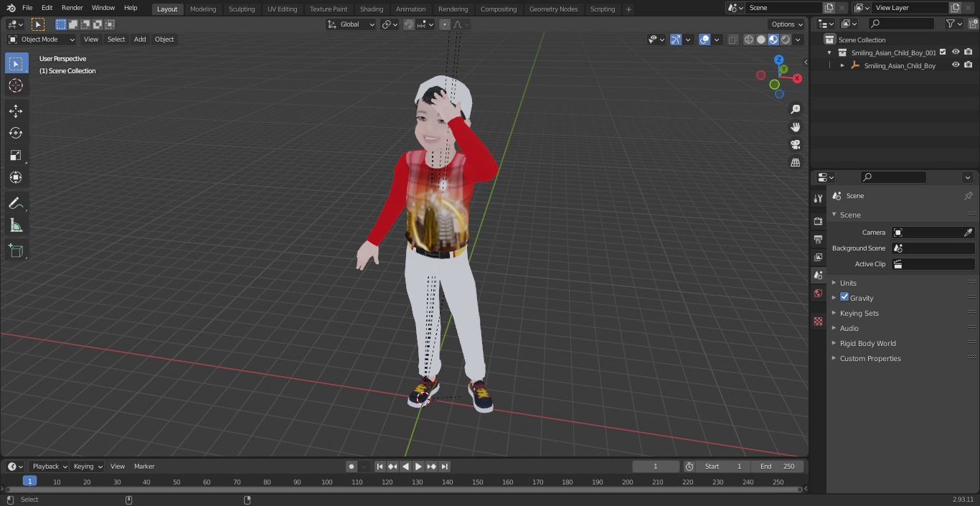This screenshot has height=506, width=980.
Task: Open the Tool properties tab
Action: click(x=818, y=199)
